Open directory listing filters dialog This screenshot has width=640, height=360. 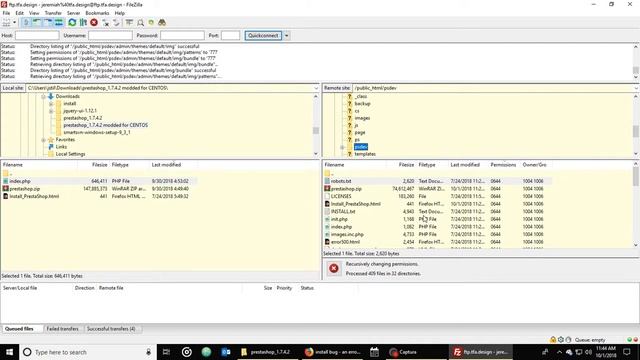point(129,22)
